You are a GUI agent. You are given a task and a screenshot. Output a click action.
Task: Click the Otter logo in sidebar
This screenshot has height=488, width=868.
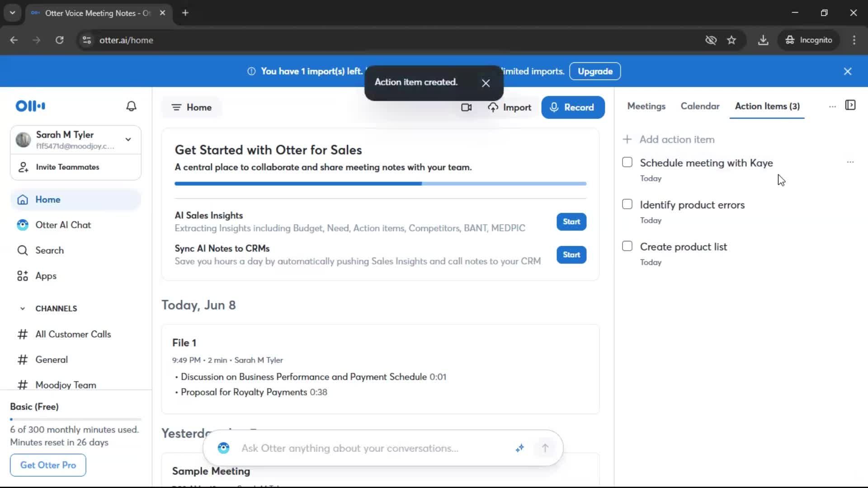coord(30,106)
